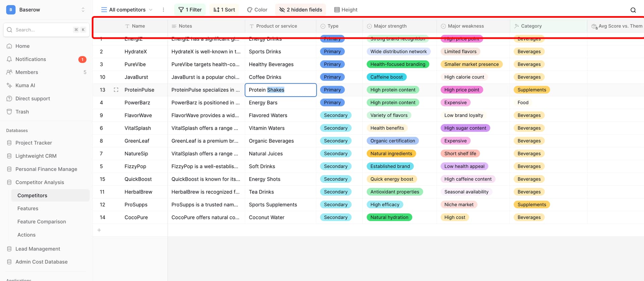Open Trash from the sidebar
This screenshot has height=281, width=644.
(22, 112)
